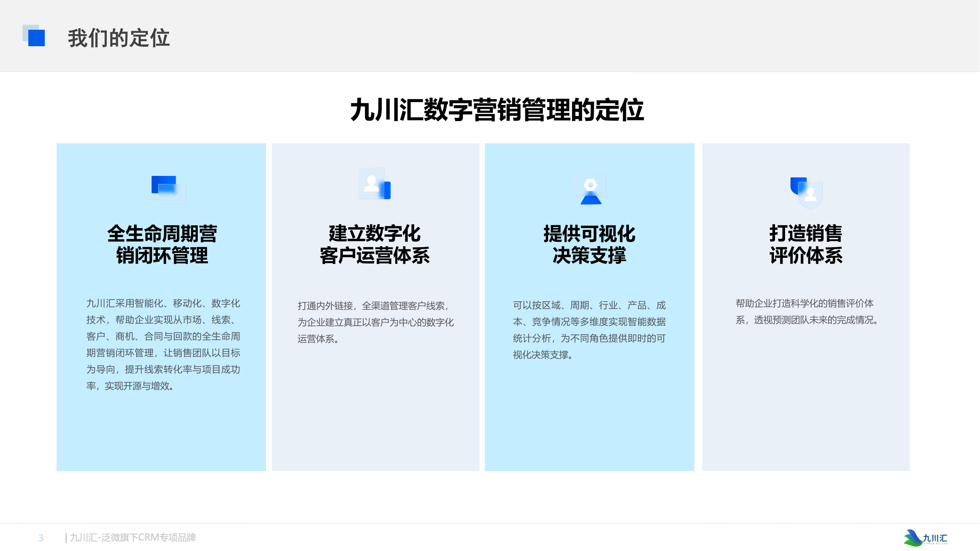The width and height of the screenshot is (980, 551).
Task: Click the heading 建立数字化客户运营体系
Action: [x=375, y=244]
